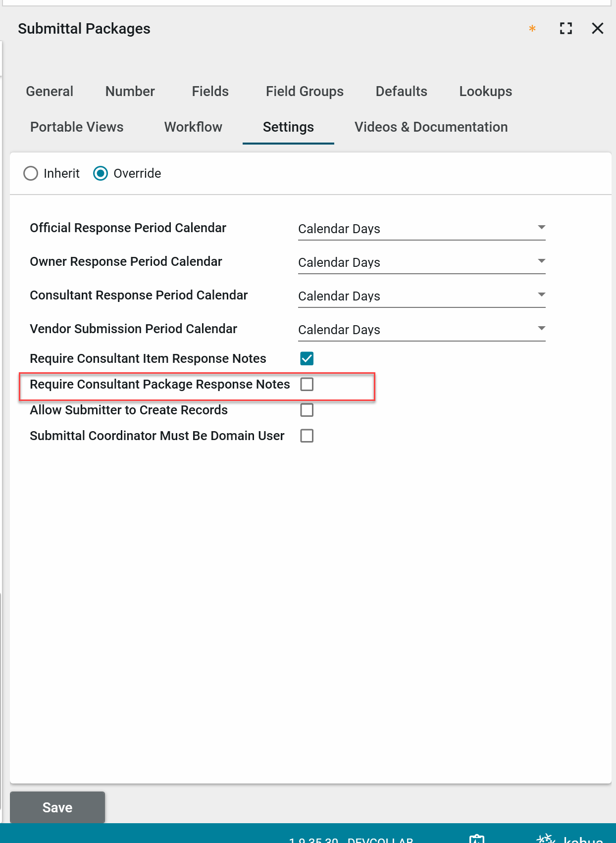Switch to the Workflow tab
Screen dimensions: 616x843
pyautogui.click(x=193, y=127)
